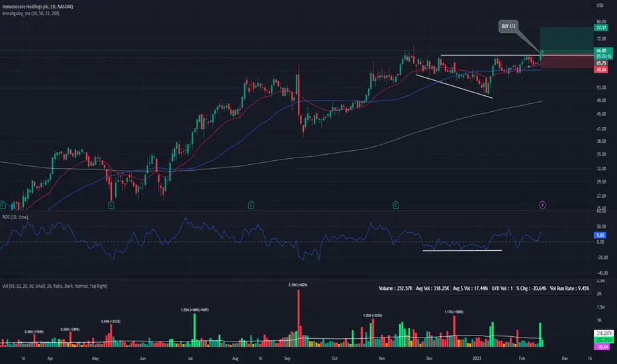The image size is (617, 364).
Task: Click the Avg $ Vol : 17.44M cell
Action: 470,289
